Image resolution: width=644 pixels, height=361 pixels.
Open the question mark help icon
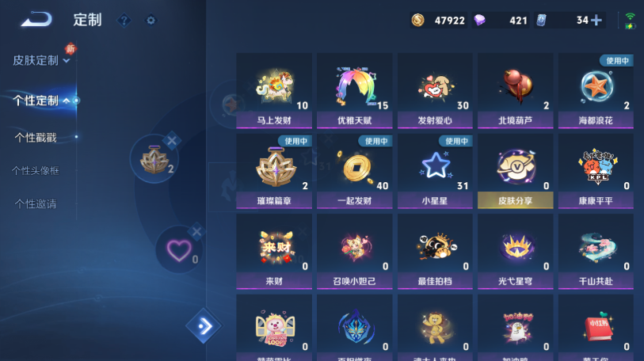coord(124,20)
